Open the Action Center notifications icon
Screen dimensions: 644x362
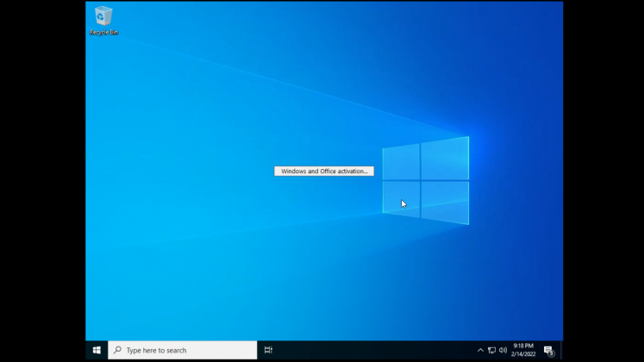(548, 351)
